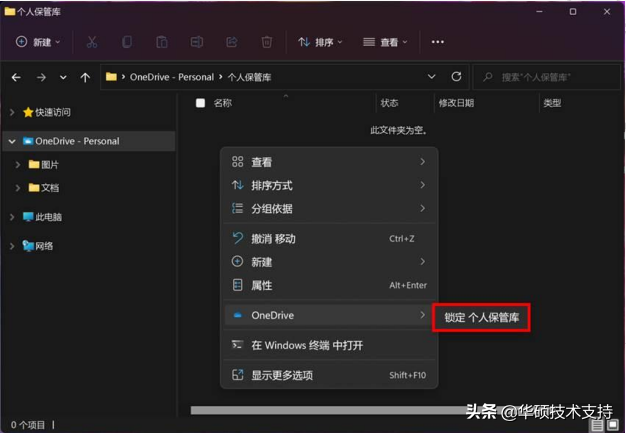Click the 修改日期 column header
This screenshot has height=433, width=626.
[456, 103]
